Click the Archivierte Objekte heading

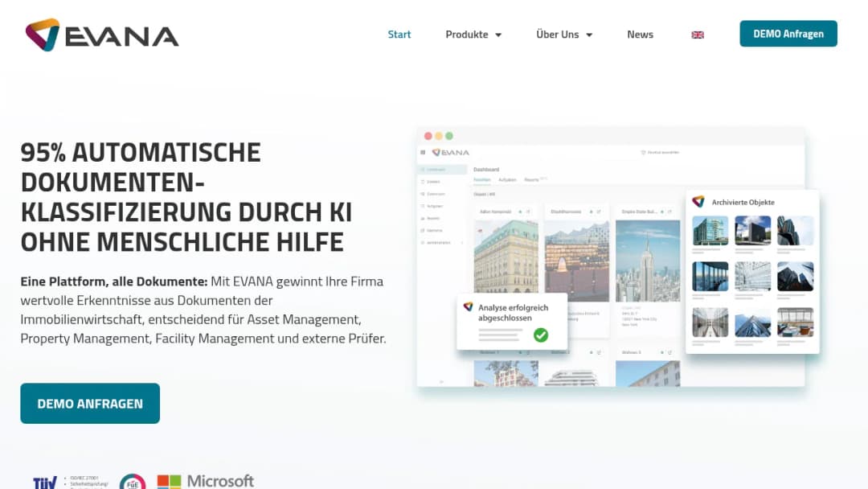click(743, 202)
